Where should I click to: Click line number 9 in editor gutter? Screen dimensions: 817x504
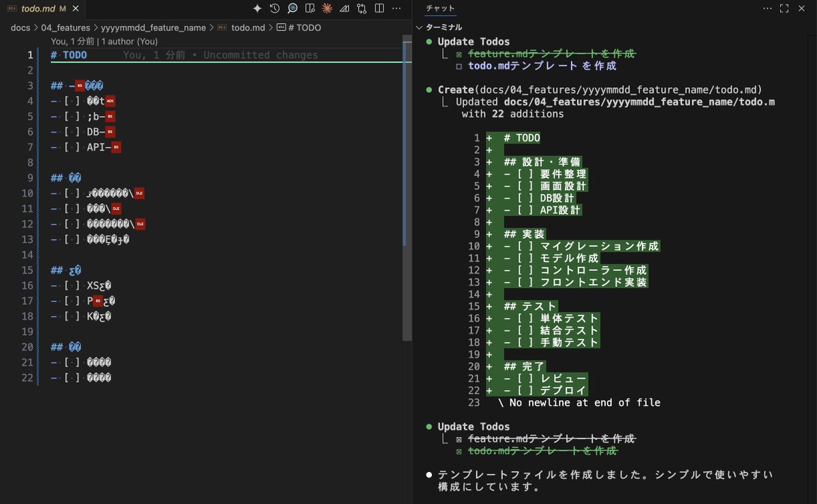pos(30,178)
